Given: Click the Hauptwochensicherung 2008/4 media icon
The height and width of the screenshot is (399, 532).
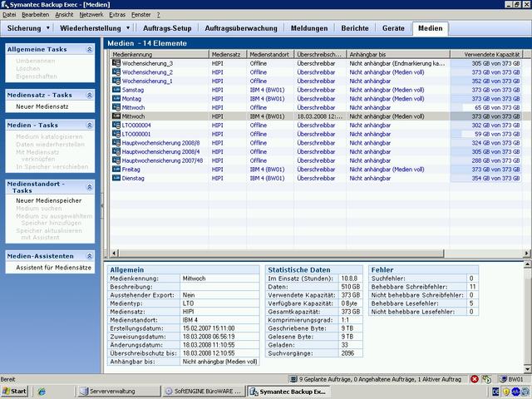Looking at the screenshot, I should pyautogui.click(x=116, y=151).
